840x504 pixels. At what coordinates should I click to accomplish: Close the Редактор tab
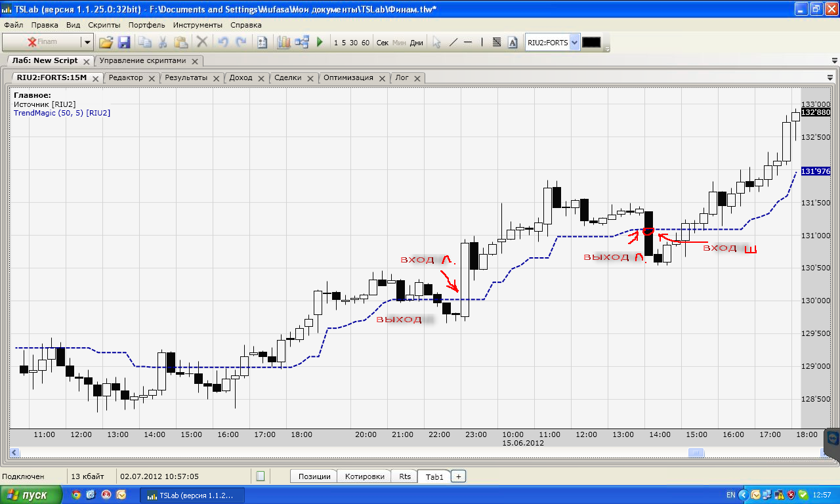pyautogui.click(x=152, y=78)
